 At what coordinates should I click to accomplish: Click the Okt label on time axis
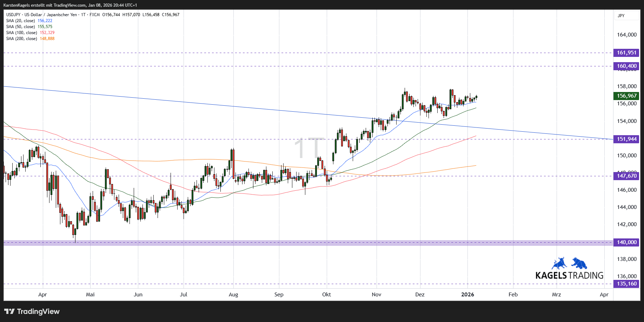[326, 295]
